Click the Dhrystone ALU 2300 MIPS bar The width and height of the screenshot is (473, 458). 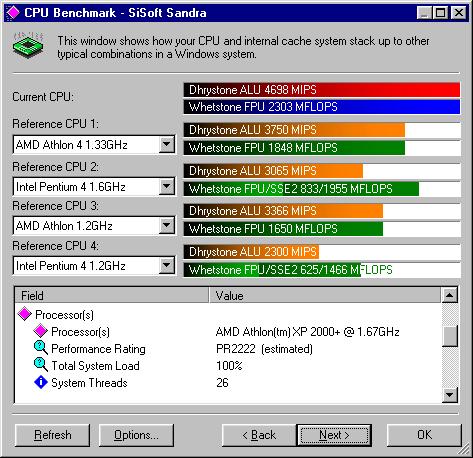[322, 252]
